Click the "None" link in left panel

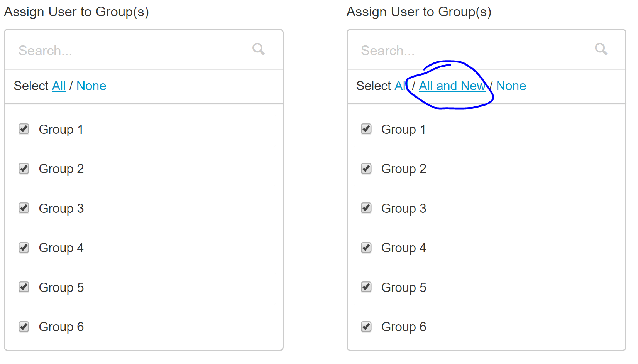(91, 86)
